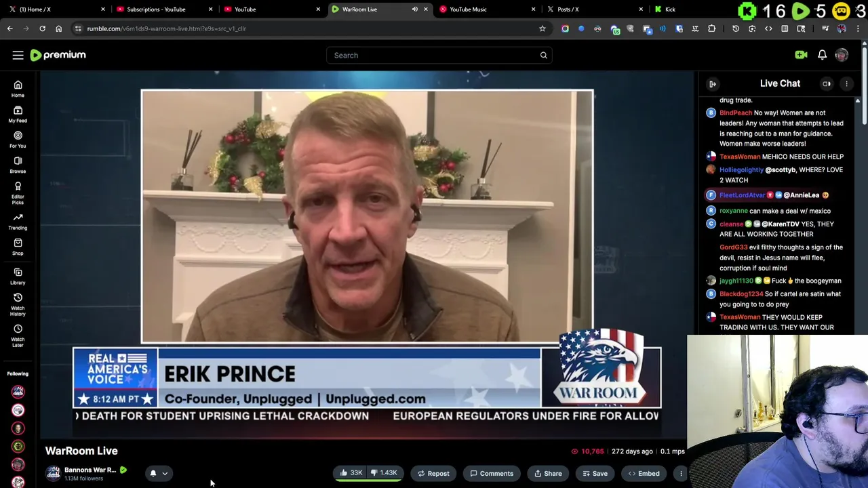Click the search magnifier icon

[x=543, y=56]
